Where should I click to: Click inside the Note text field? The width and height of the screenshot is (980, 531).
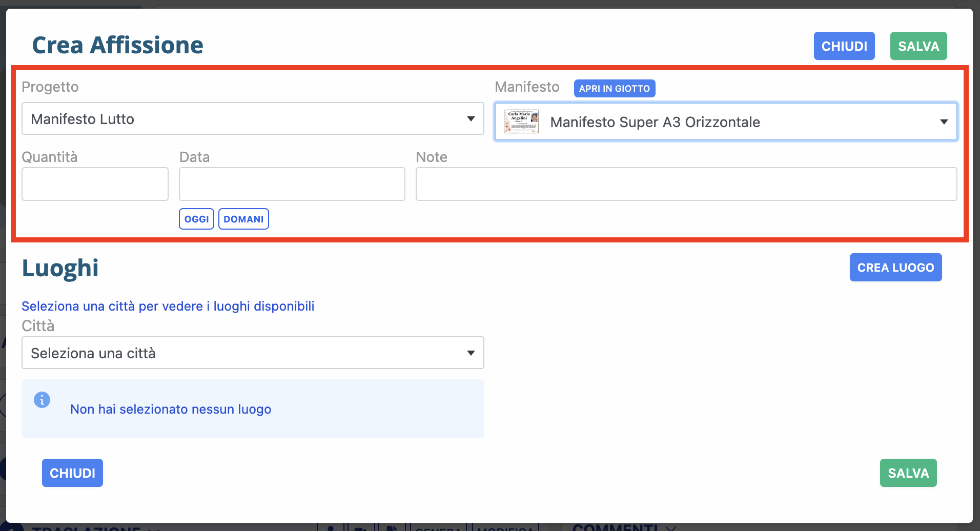coord(686,184)
